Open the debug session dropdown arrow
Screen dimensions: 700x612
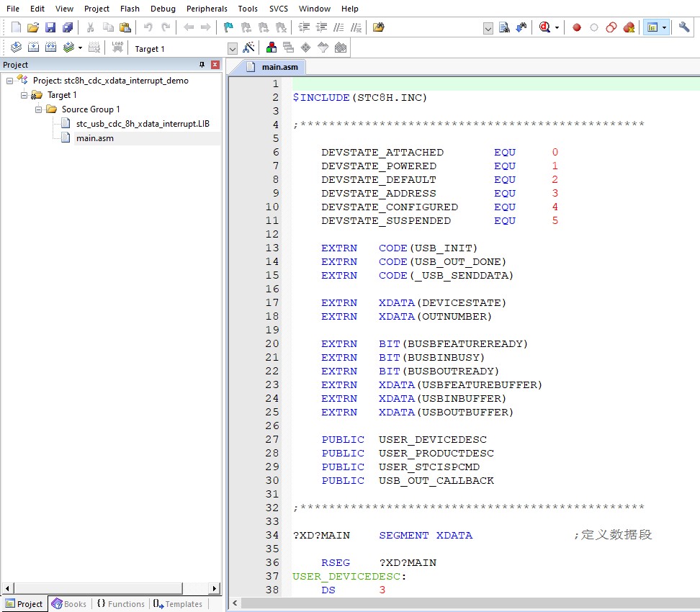pos(557,27)
